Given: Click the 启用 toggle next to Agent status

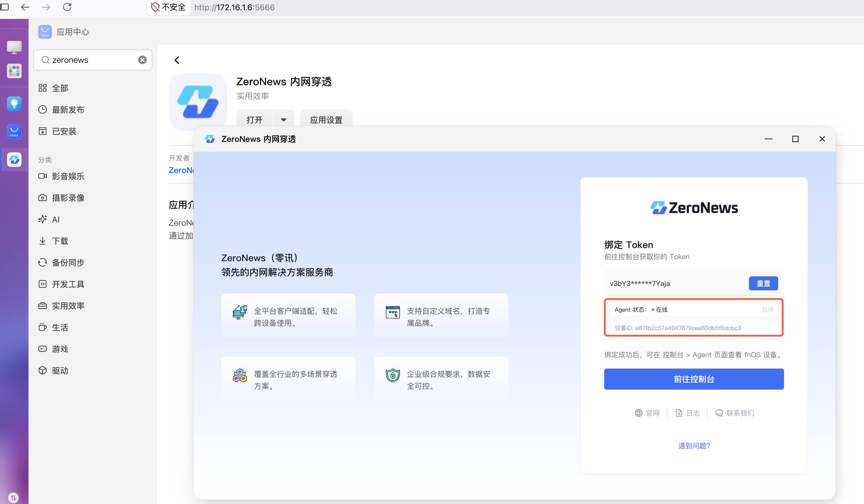Looking at the screenshot, I should coord(767,310).
